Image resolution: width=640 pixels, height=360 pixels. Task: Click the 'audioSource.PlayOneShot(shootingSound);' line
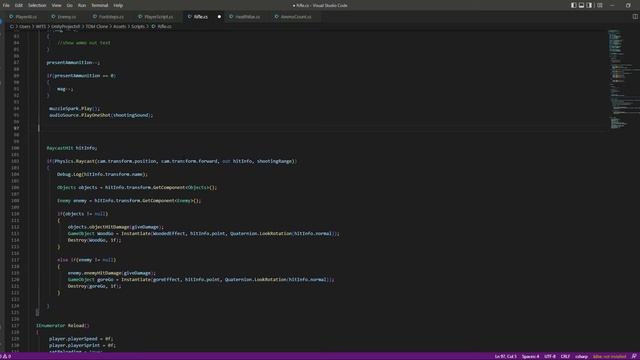(x=101, y=115)
